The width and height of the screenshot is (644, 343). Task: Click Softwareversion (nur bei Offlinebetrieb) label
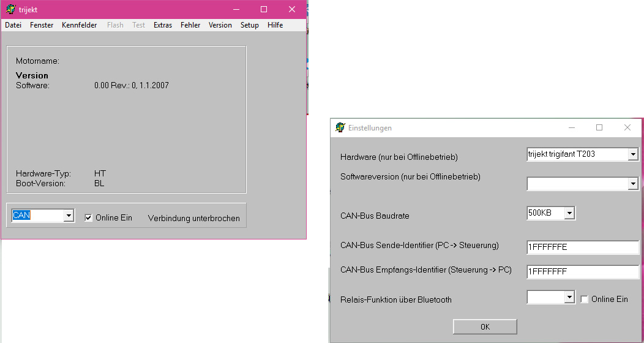[410, 176]
